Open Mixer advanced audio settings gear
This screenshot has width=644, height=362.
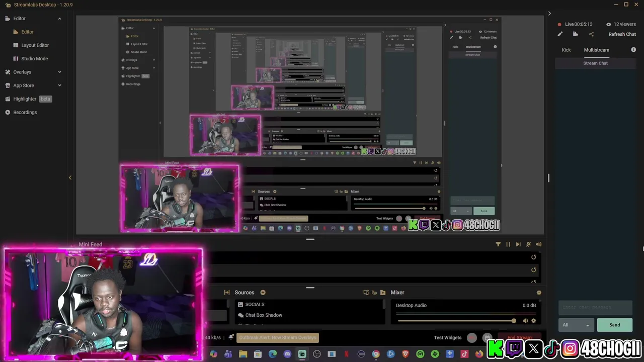pyautogui.click(x=539, y=293)
